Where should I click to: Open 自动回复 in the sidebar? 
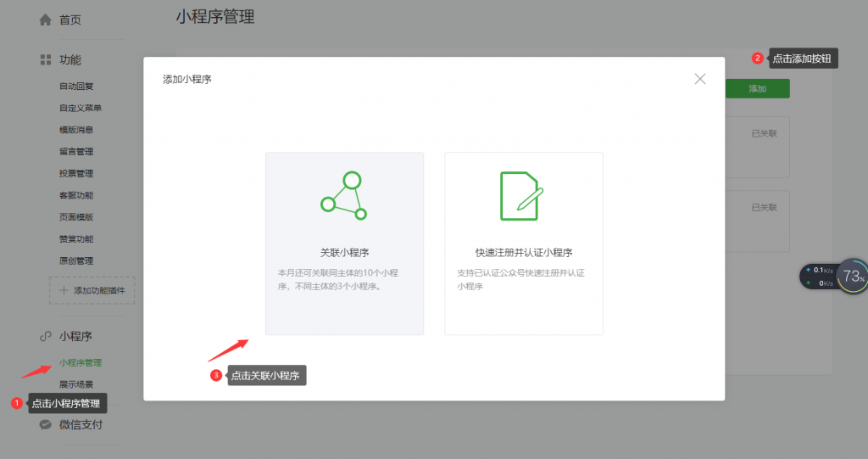[x=76, y=87]
